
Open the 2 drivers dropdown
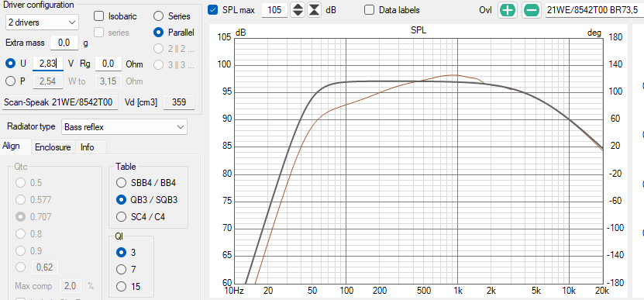(42, 22)
